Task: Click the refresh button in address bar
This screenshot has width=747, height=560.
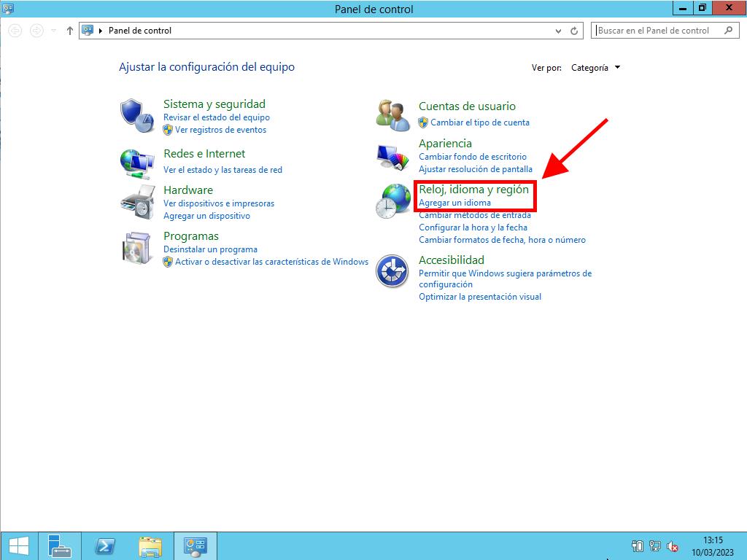Action: tap(574, 31)
